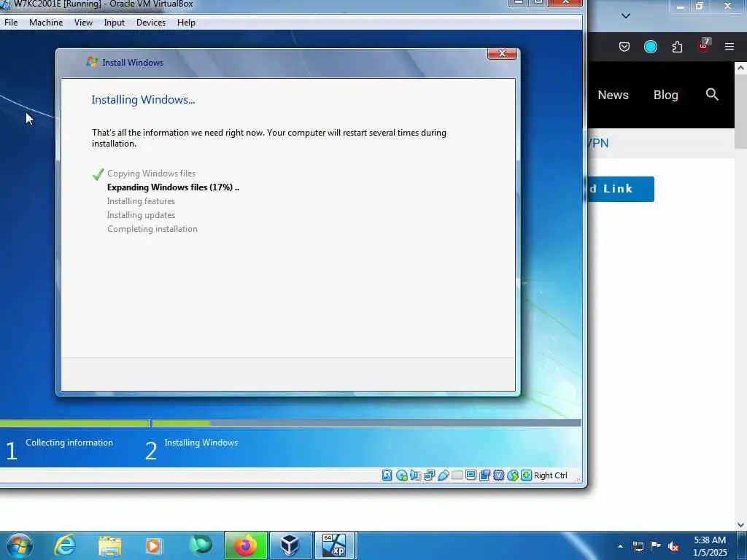The image size is (747, 560).
Task: Launch Internet Explorer from the taskbar
Action: click(x=65, y=545)
